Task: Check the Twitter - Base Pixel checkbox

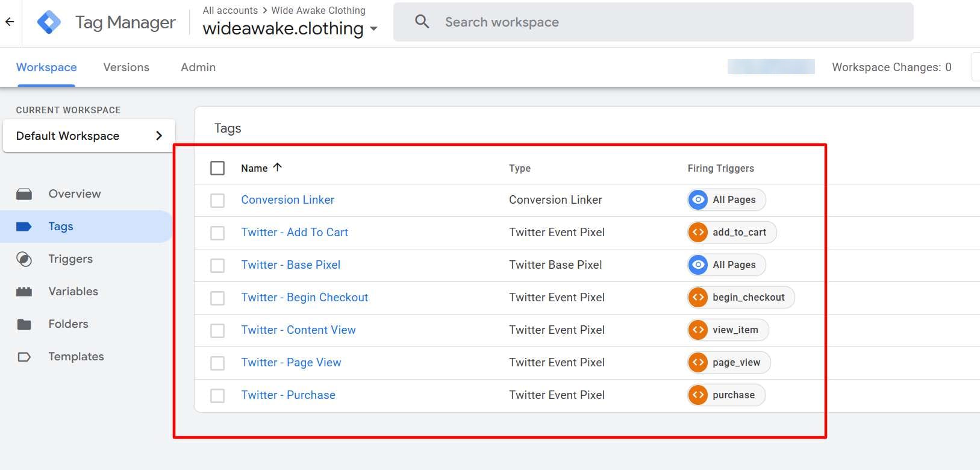Action: (x=217, y=265)
